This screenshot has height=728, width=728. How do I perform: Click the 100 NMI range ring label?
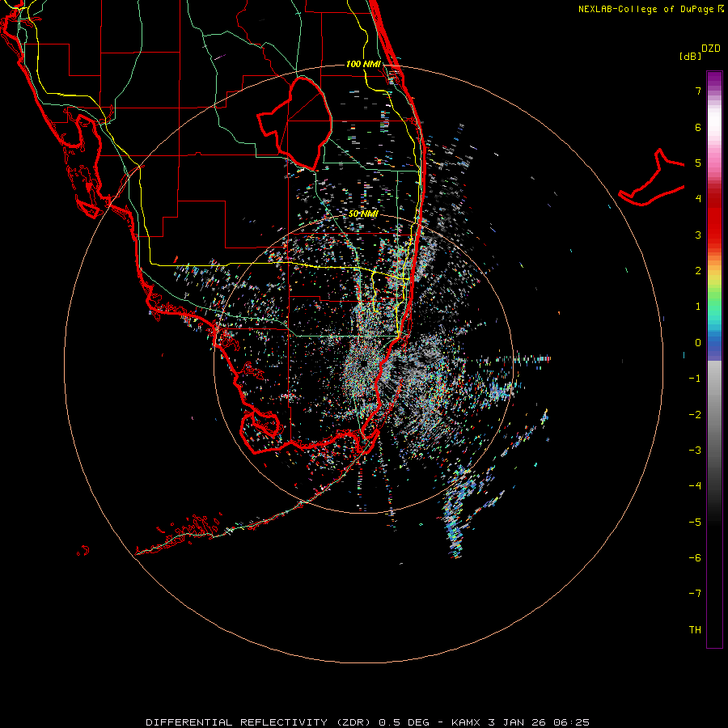click(x=363, y=64)
